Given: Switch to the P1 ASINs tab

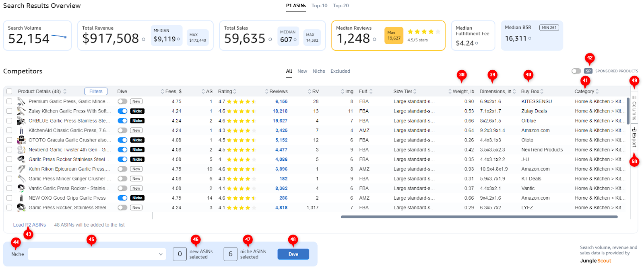Looking at the screenshot, I should (296, 6).
